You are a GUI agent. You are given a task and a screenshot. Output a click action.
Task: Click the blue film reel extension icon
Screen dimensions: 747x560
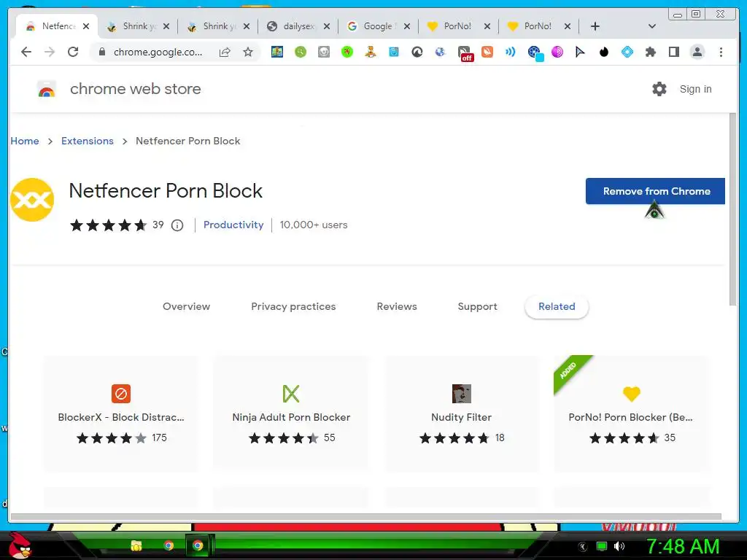535,52
